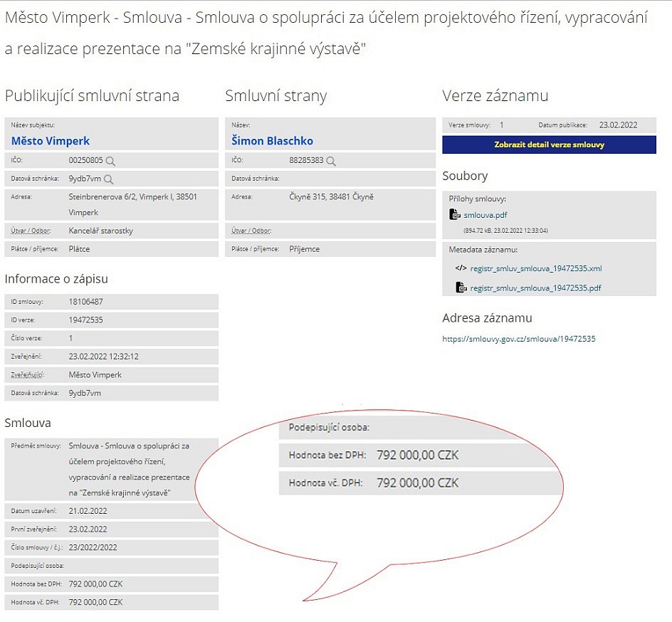Click the magnifier icon next to IČO 88285383
The width and height of the screenshot is (672, 622).
pyautogui.click(x=330, y=161)
